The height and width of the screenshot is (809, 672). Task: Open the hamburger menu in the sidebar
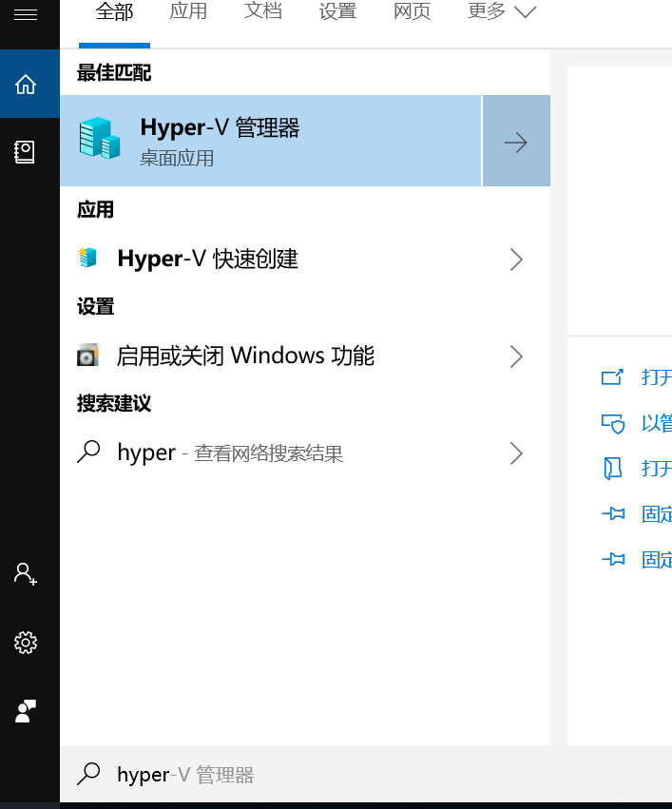tap(26, 15)
